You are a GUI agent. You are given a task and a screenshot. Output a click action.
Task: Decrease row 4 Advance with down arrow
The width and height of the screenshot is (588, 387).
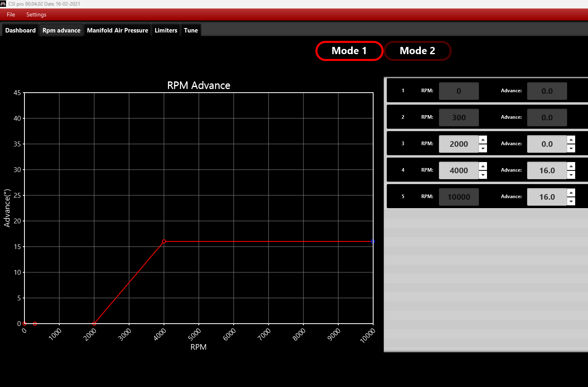pos(571,175)
